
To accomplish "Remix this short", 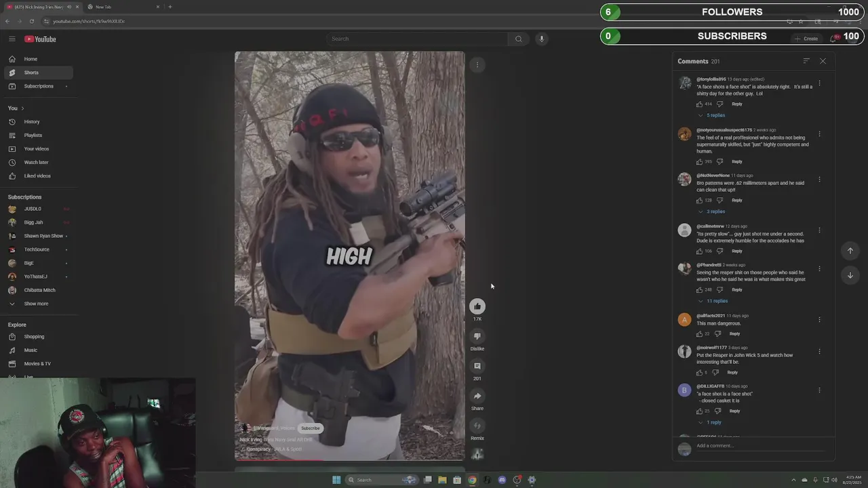I will pyautogui.click(x=477, y=426).
